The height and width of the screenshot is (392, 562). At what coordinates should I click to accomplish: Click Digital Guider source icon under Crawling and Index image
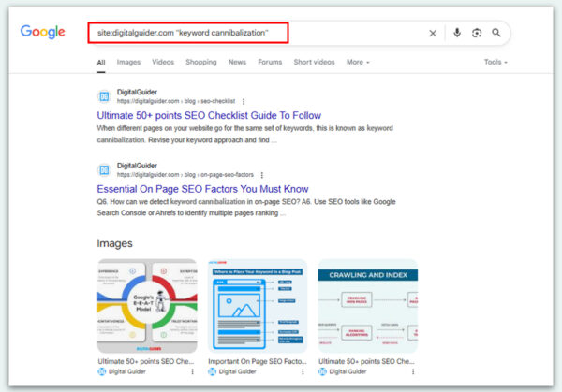click(x=322, y=371)
